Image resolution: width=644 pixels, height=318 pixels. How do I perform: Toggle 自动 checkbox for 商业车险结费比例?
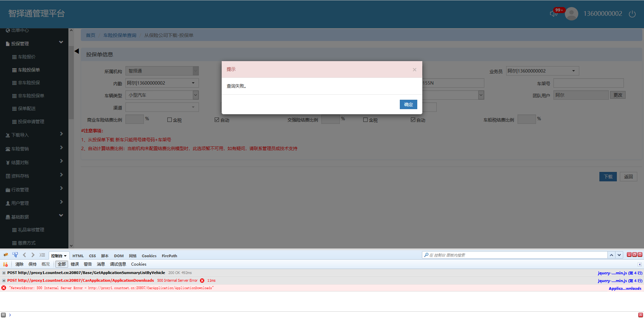pos(217,120)
